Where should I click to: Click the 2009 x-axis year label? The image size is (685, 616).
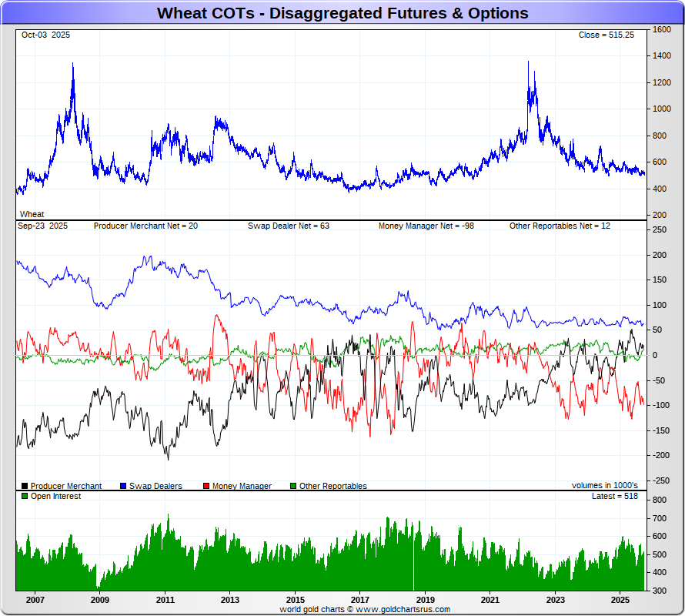coord(99,600)
